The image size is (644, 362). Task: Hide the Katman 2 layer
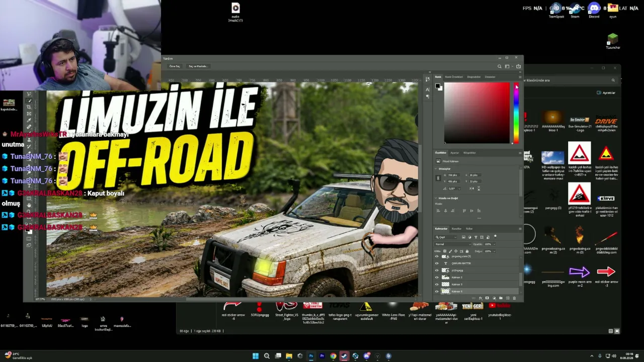point(437,278)
